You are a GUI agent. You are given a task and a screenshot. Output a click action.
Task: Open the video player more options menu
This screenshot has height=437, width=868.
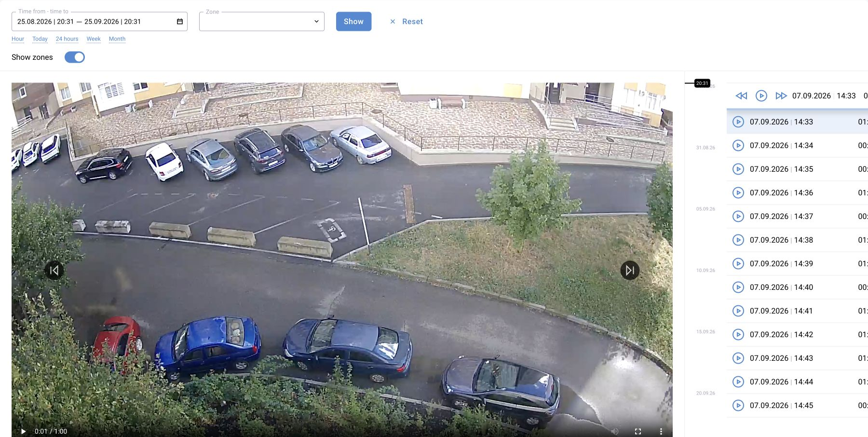pyautogui.click(x=661, y=431)
